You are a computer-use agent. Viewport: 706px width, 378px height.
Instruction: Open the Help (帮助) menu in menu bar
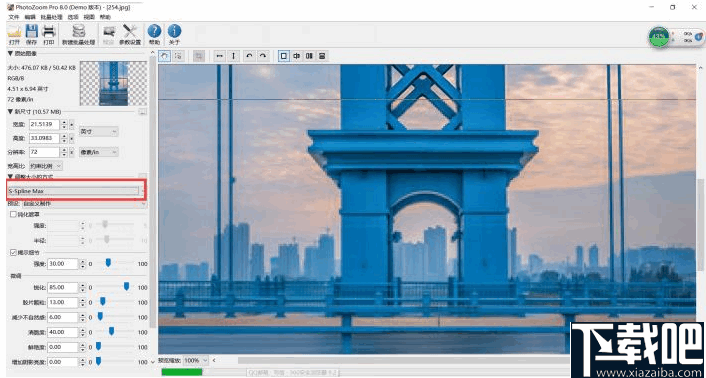(105, 17)
